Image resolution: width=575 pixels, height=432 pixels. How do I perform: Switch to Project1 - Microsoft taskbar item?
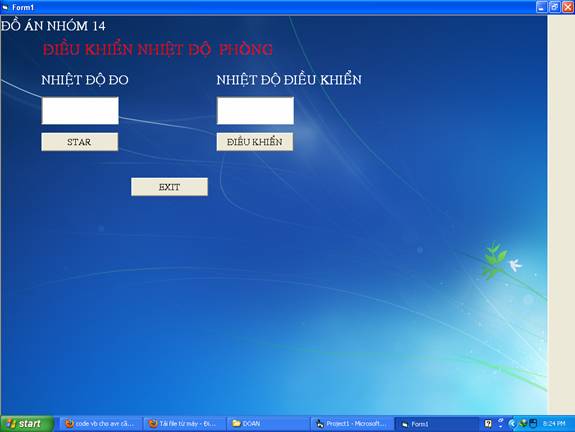[x=352, y=424]
